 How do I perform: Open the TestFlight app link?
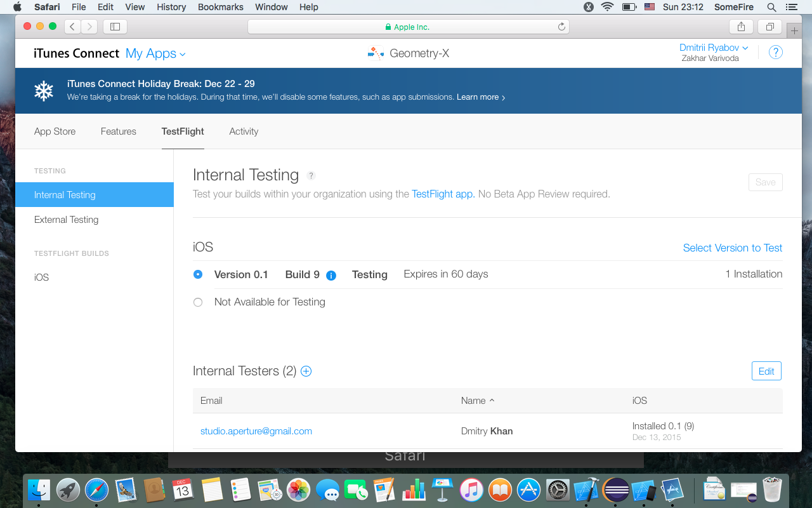click(x=442, y=194)
